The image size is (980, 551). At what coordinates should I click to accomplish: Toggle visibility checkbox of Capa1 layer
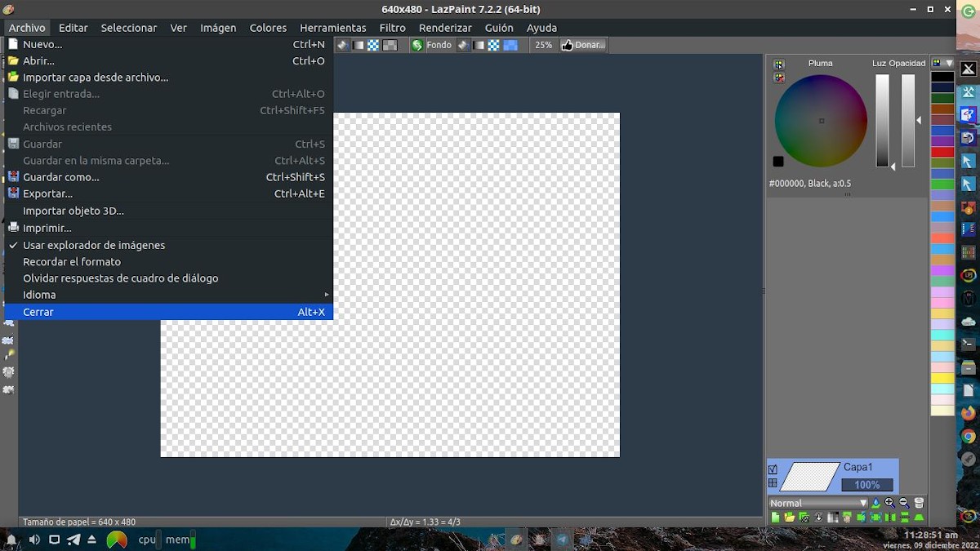(773, 469)
